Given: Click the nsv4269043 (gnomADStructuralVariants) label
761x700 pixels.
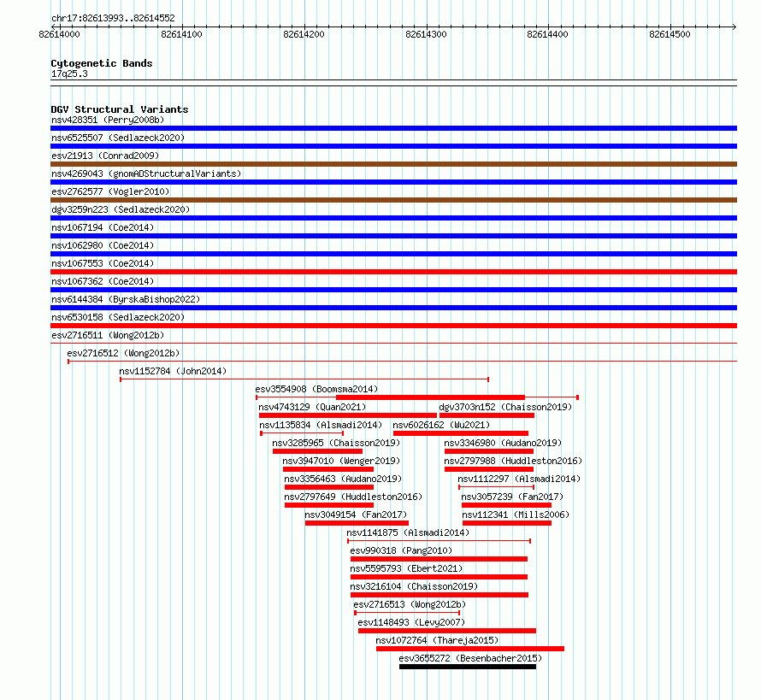Looking at the screenshot, I should pos(146,174).
